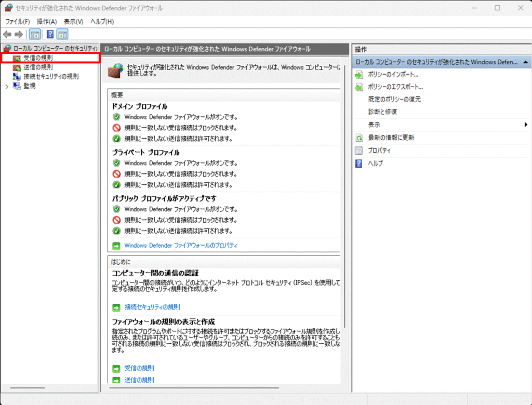Click the Forward arrow toolbar icon
532x405 pixels.
click(19, 34)
